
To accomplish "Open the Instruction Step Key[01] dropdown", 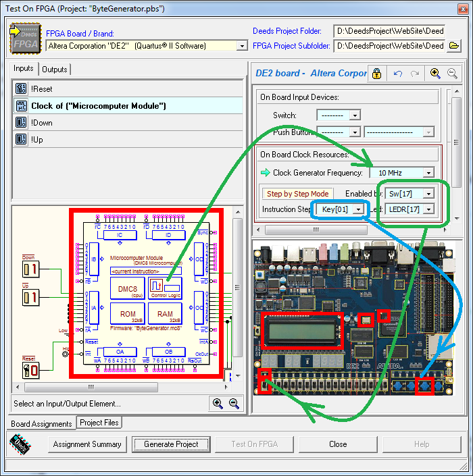I will 359,209.
